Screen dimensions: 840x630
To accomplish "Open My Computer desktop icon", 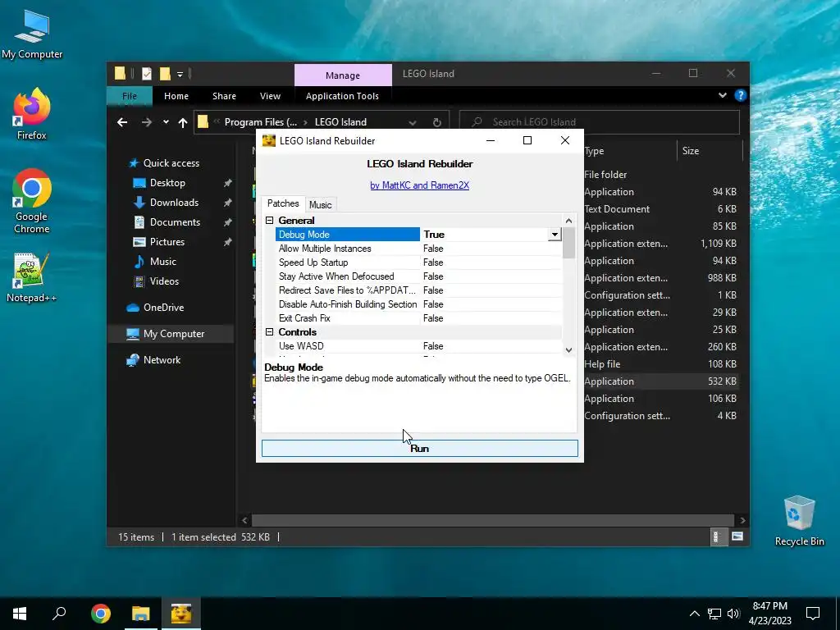I will (x=32, y=34).
